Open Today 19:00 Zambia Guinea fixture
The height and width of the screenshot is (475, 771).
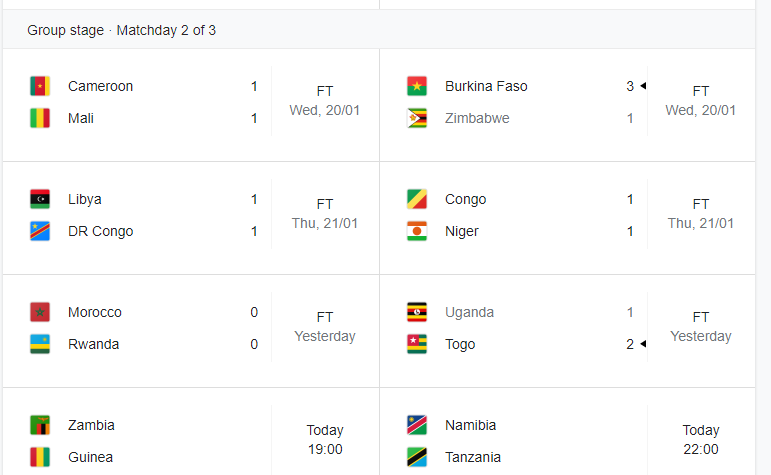(191, 432)
